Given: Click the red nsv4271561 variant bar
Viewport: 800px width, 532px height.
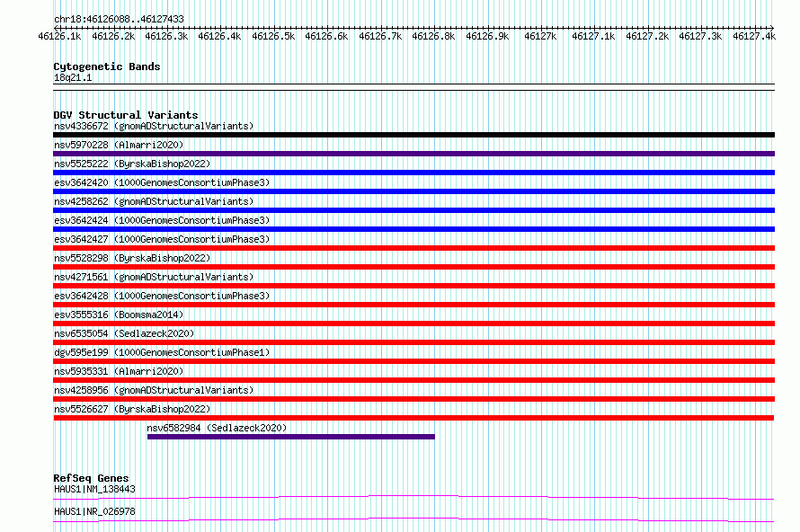Looking at the screenshot, I should pyautogui.click(x=413, y=286).
